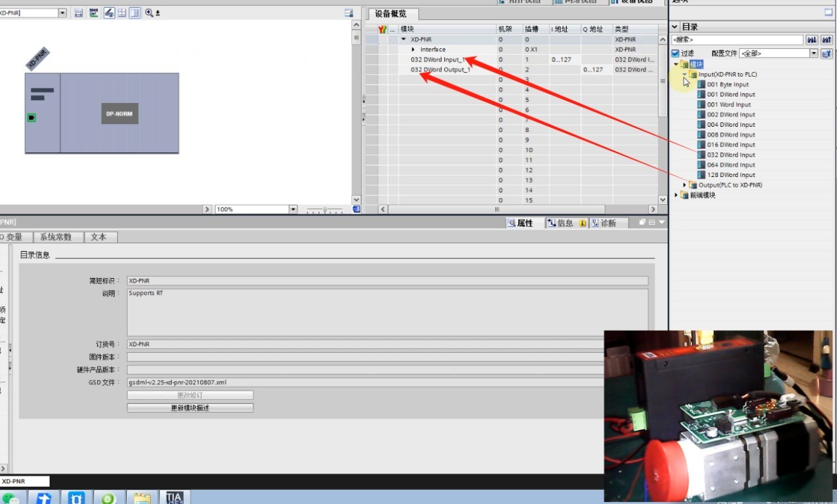Toggle the split-panel layout toolbar icon
837x504 pixels.
(135, 13)
